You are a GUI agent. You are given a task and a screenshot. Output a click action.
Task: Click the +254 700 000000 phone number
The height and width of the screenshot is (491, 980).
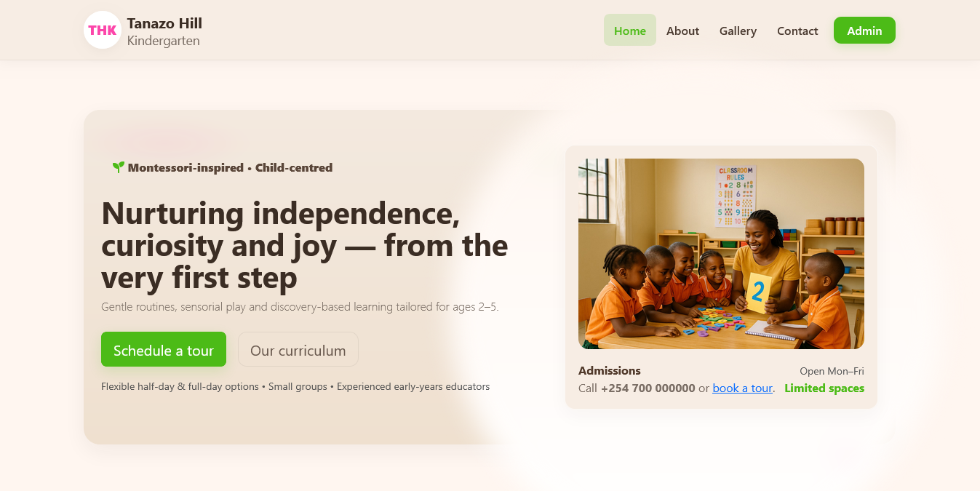coord(648,388)
